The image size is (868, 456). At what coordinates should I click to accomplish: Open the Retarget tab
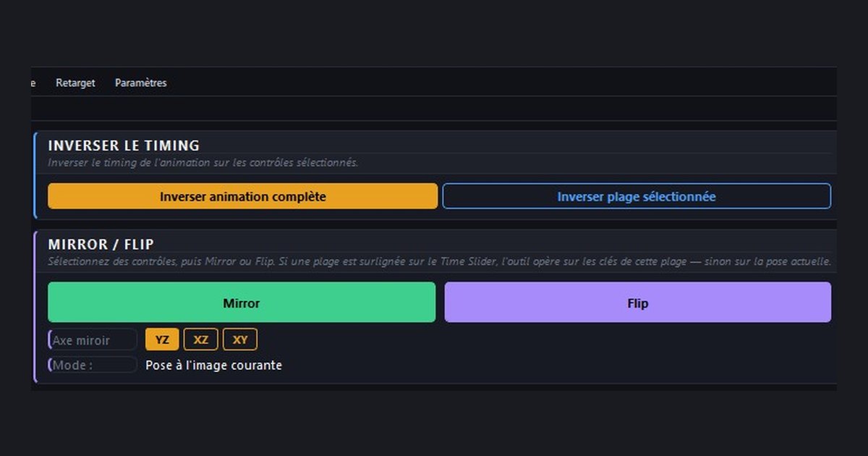pyautogui.click(x=75, y=83)
